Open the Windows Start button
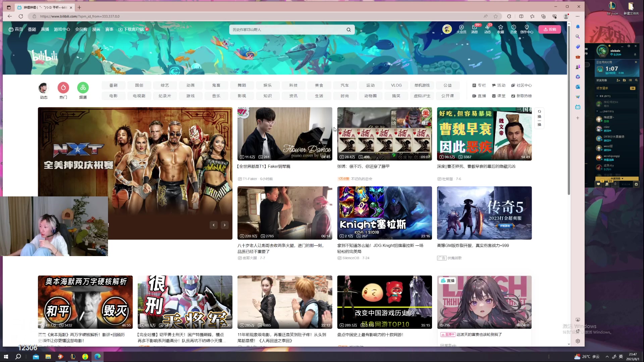This screenshot has height=362, width=644. (x=6, y=357)
